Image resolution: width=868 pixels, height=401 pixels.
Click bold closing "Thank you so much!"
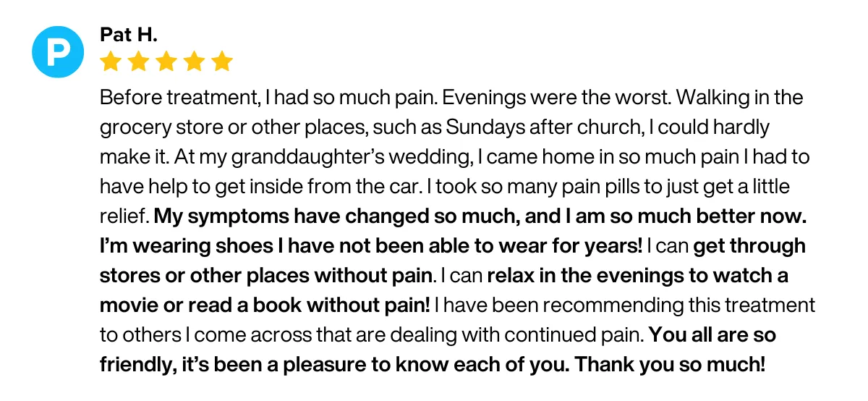tap(669, 364)
